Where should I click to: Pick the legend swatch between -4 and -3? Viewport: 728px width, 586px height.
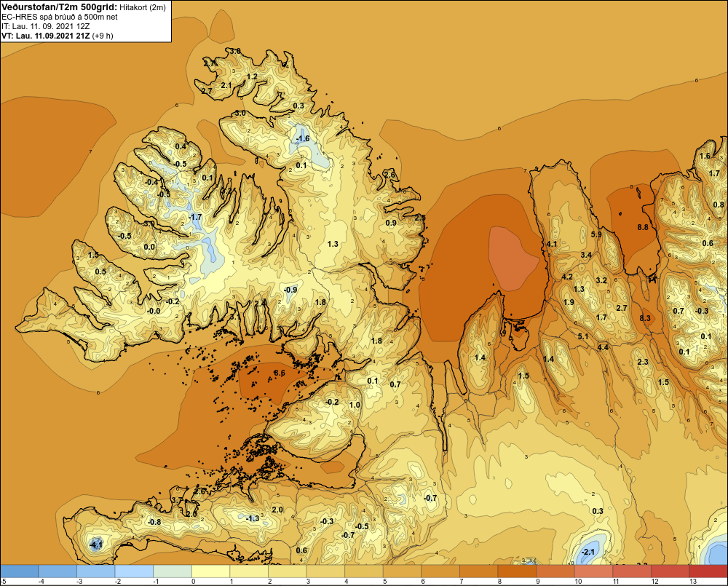58,571
